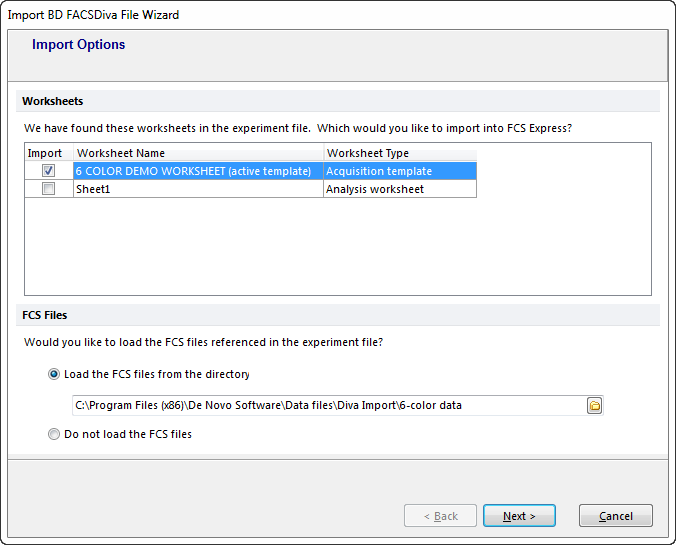The width and height of the screenshot is (676, 545).
Task: Click the Back button
Action: click(440, 516)
